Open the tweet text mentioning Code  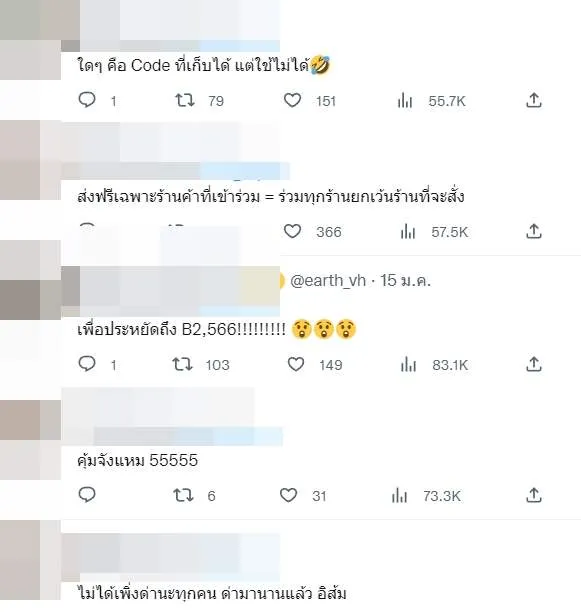[203, 65]
